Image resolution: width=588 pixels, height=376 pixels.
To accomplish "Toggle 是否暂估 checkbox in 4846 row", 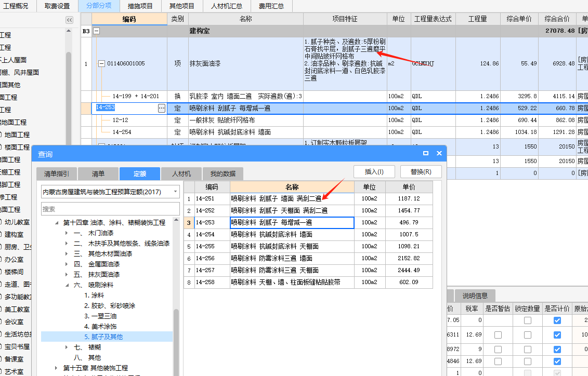I will 498,361.
